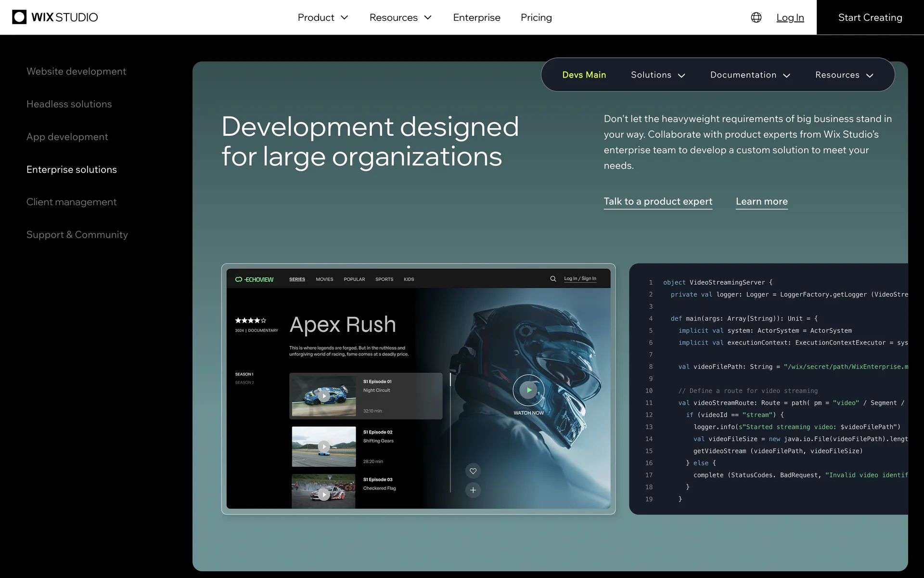Expand the Documentation dropdown
Screen dimensions: 924x578
(750, 75)
